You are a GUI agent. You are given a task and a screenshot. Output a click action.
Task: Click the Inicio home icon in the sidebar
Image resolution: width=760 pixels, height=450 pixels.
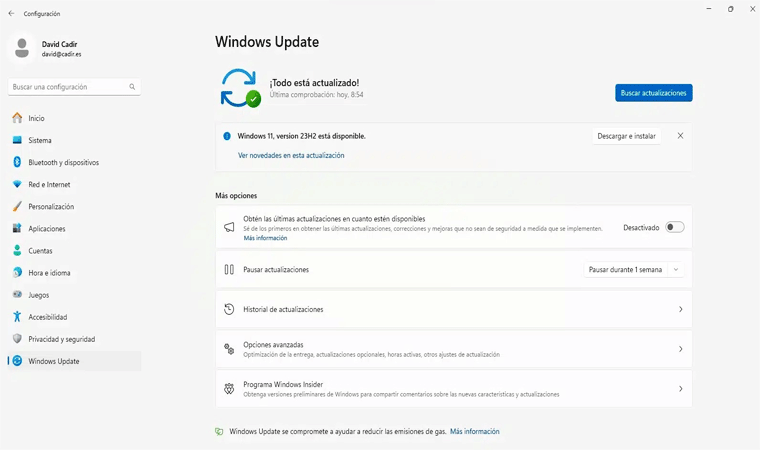[17, 118]
